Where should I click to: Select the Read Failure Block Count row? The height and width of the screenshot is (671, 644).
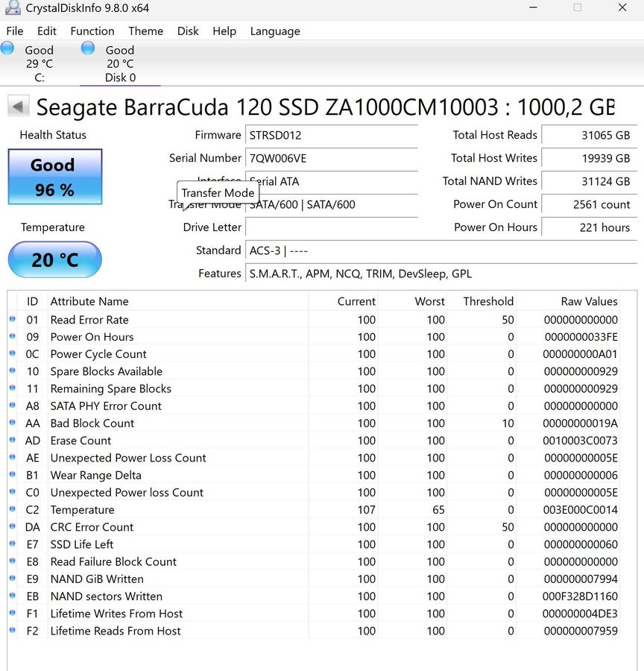(314, 561)
